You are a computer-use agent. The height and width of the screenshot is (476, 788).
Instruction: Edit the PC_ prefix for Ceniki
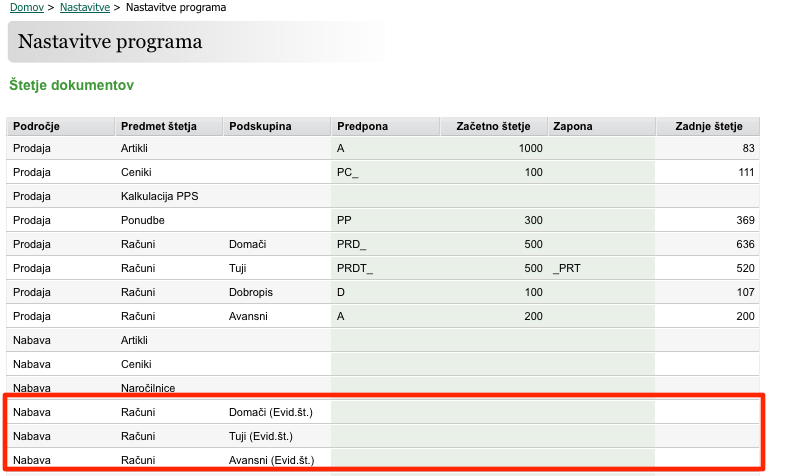[385, 172]
